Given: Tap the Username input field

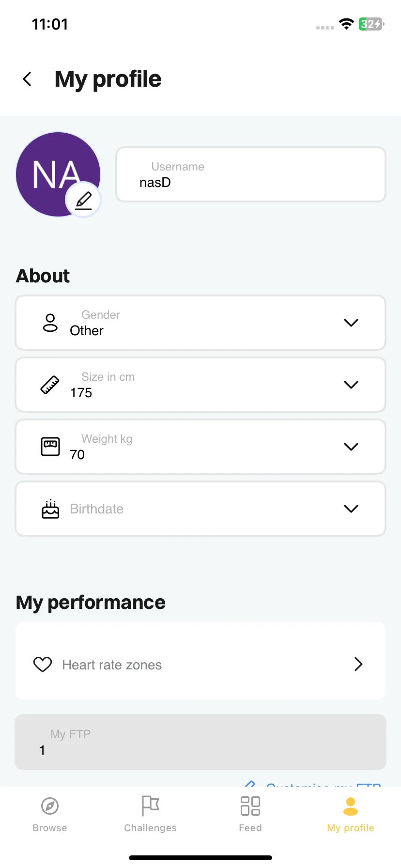Looking at the screenshot, I should [x=251, y=174].
